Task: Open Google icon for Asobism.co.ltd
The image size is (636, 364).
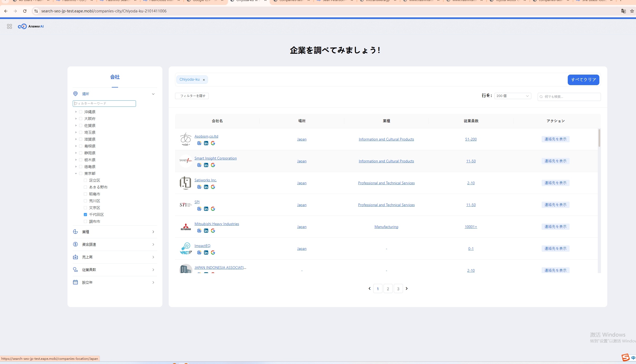Action: pos(213,143)
